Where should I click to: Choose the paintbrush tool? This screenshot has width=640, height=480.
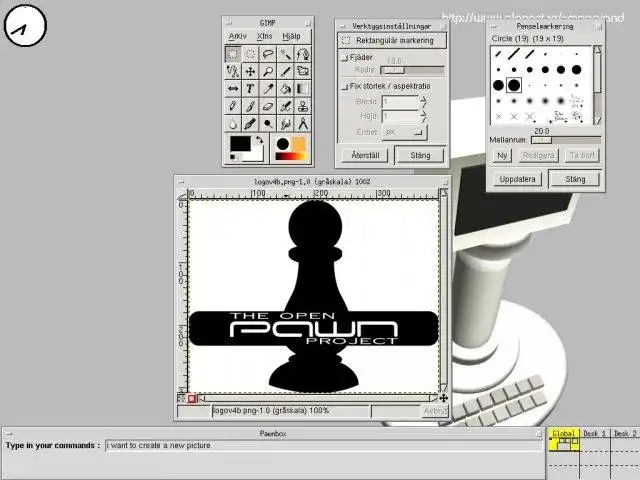click(250, 106)
